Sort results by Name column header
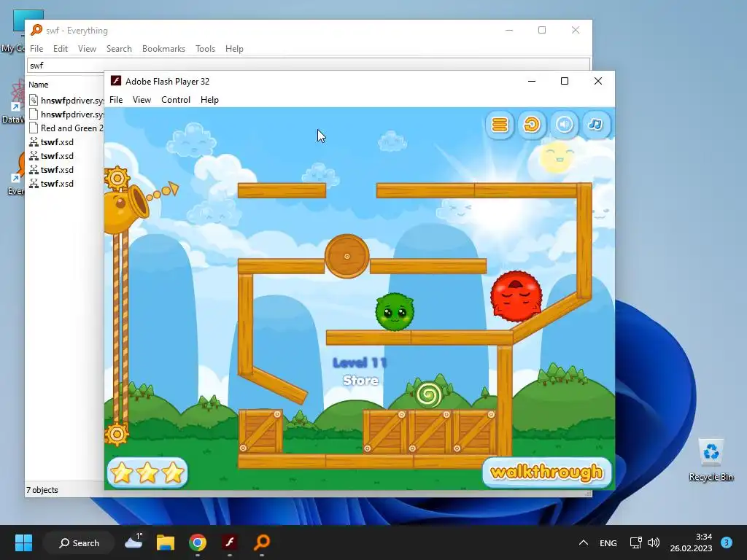The image size is (747, 560). click(x=39, y=85)
